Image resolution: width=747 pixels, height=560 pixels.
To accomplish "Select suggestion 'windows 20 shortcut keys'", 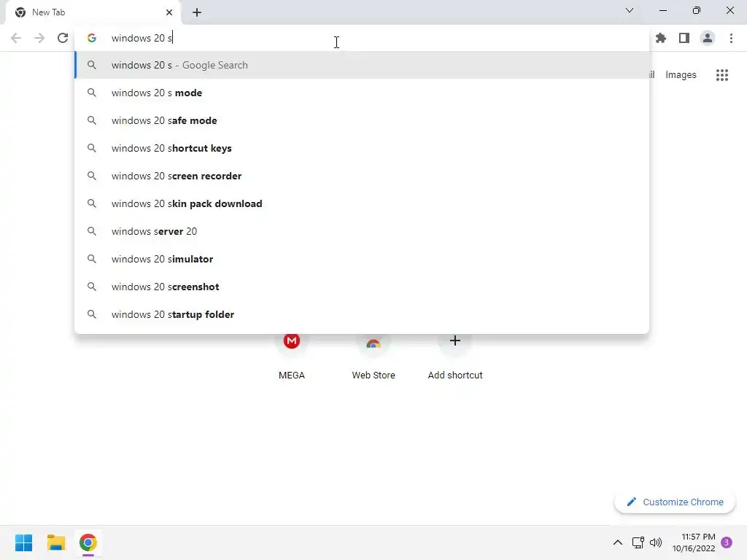I will 362,148.
